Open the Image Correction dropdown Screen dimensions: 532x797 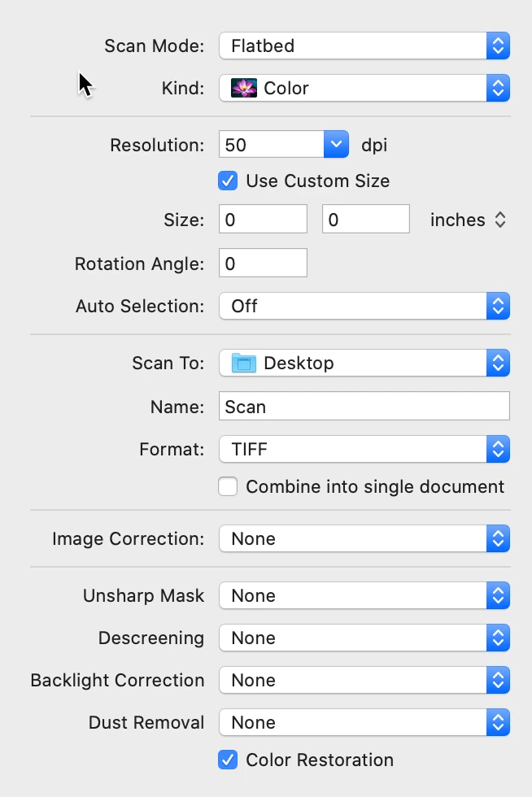pos(364,538)
